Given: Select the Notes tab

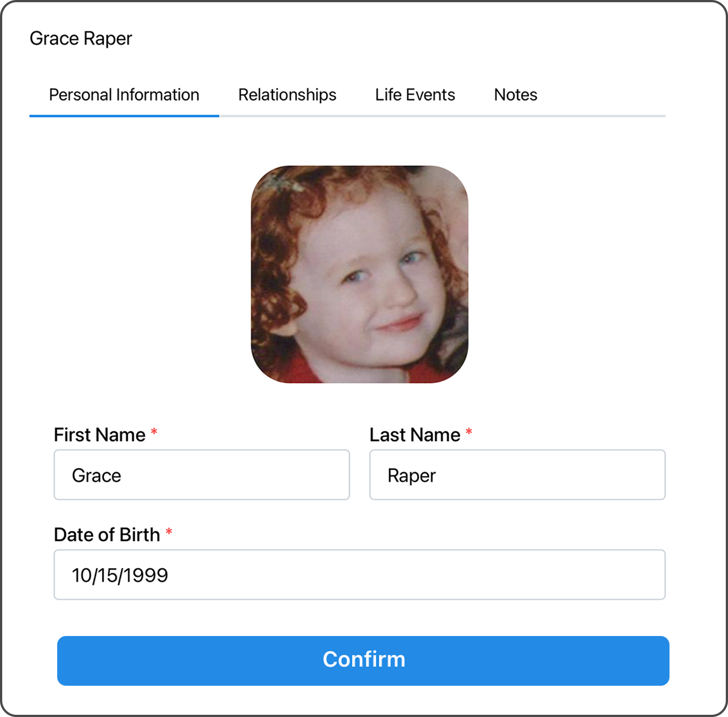Looking at the screenshot, I should tap(516, 95).
